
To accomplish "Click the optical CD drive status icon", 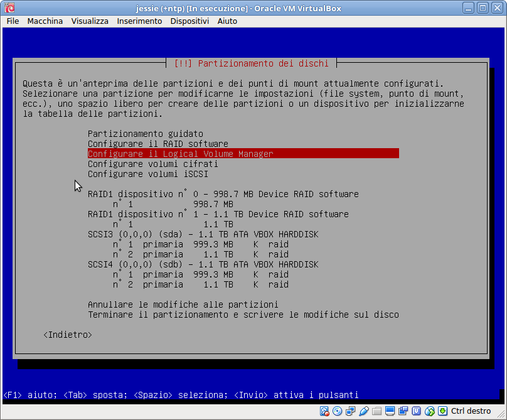I will (x=337, y=411).
